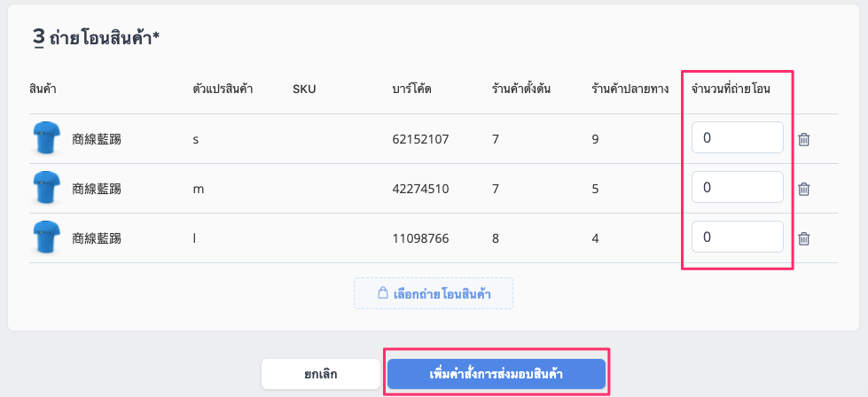Delete the size s product row
The height and width of the screenshot is (397, 868).
point(804,139)
